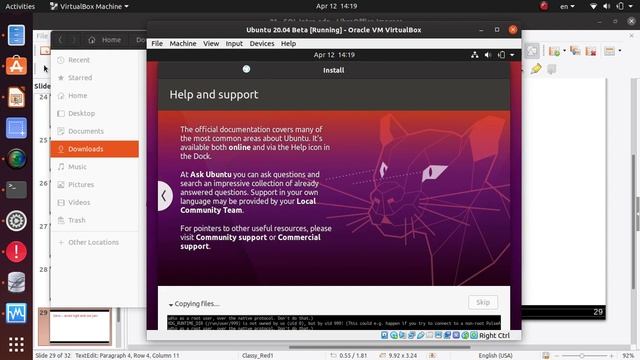Open the 'Ask Ubuntu' link

pos(211,174)
